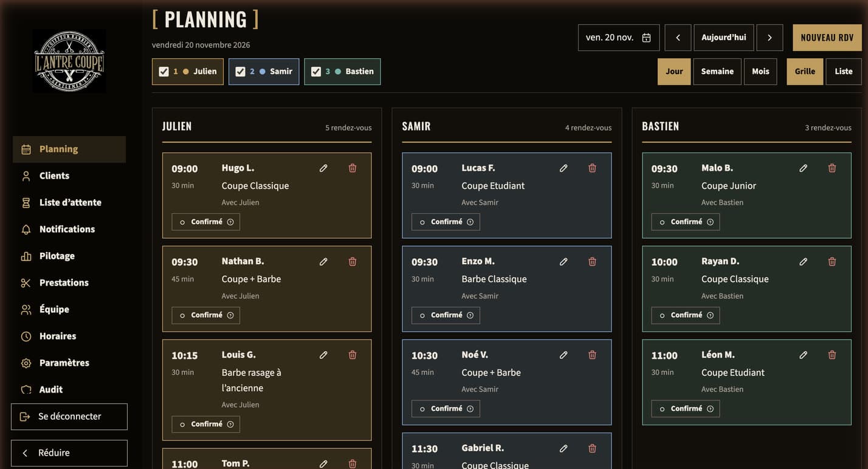Toggle the Samir barber filter checkbox
Image resolution: width=868 pixels, height=469 pixels.
pyautogui.click(x=240, y=72)
